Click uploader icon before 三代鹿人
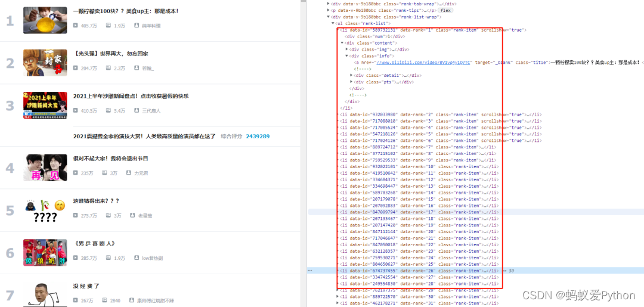This screenshot has height=307, width=644. click(137, 110)
